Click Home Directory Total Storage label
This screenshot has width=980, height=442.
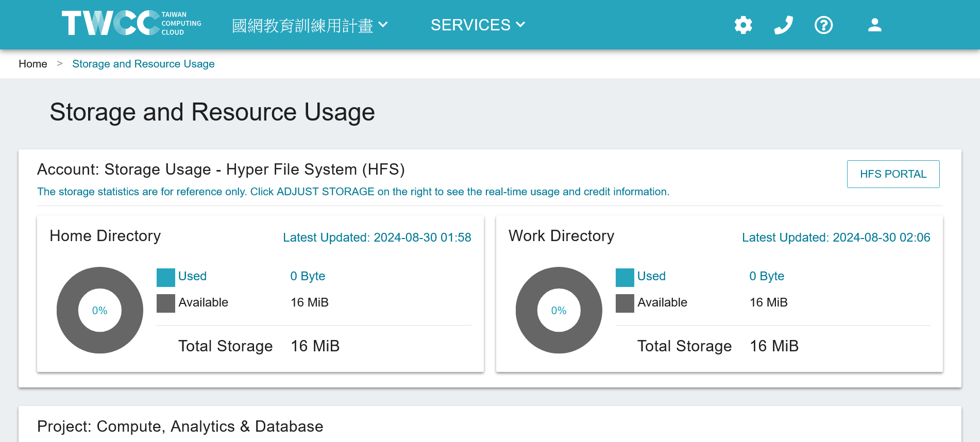click(x=226, y=346)
